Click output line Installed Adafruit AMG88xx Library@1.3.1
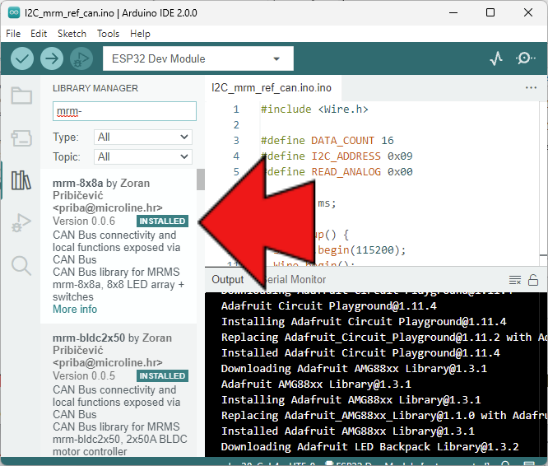The height and width of the screenshot is (466, 548). [348, 431]
